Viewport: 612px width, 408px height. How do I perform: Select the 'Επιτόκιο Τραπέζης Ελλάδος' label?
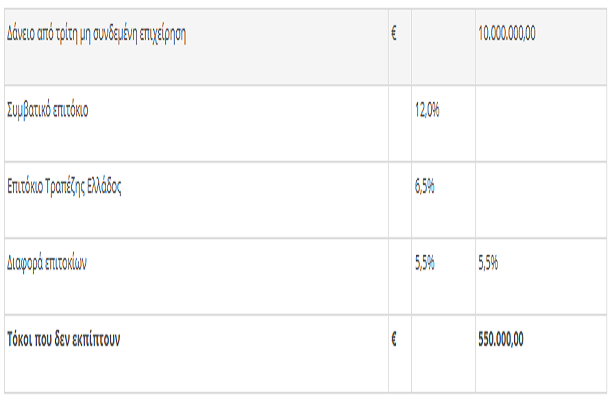(x=64, y=187)
